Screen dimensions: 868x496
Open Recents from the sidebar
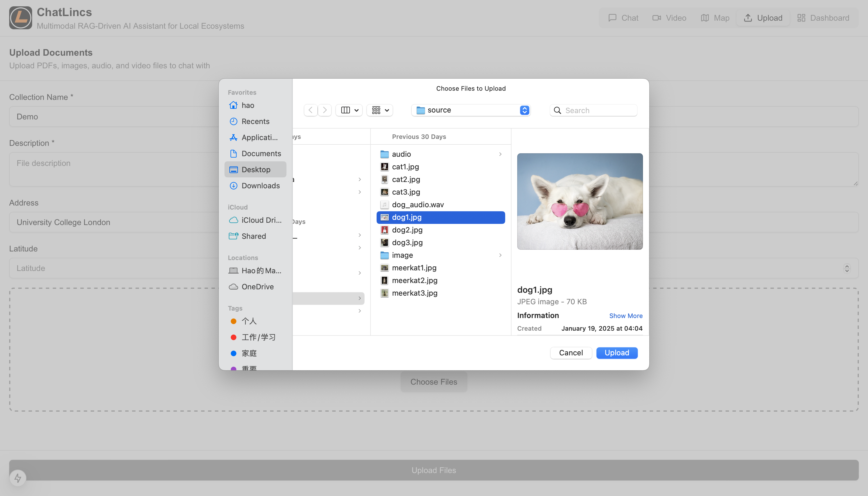(255, 121)
